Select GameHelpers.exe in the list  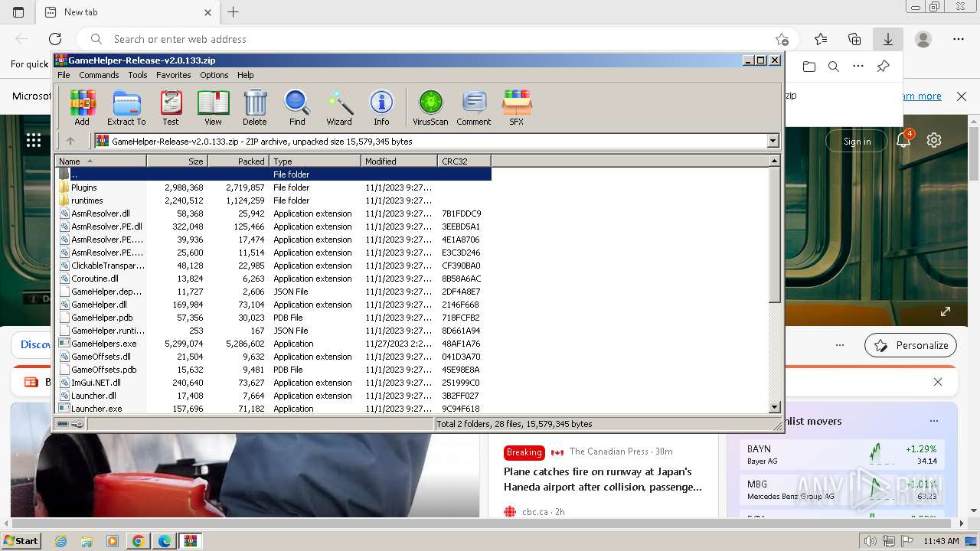[x=103, y=344]
